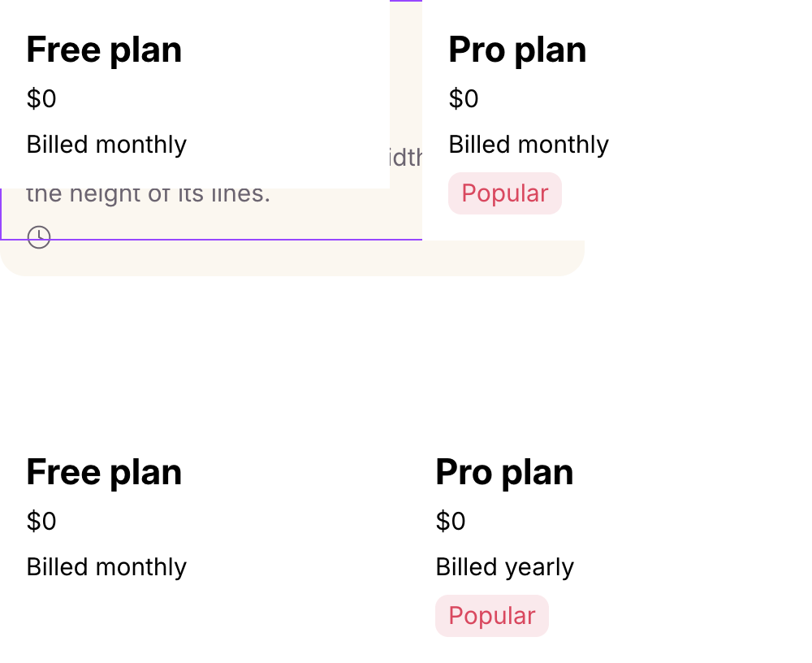Select the Pro plan heading billed monthly
Screen dimensions: 812x663
click(x=517, y=50)
